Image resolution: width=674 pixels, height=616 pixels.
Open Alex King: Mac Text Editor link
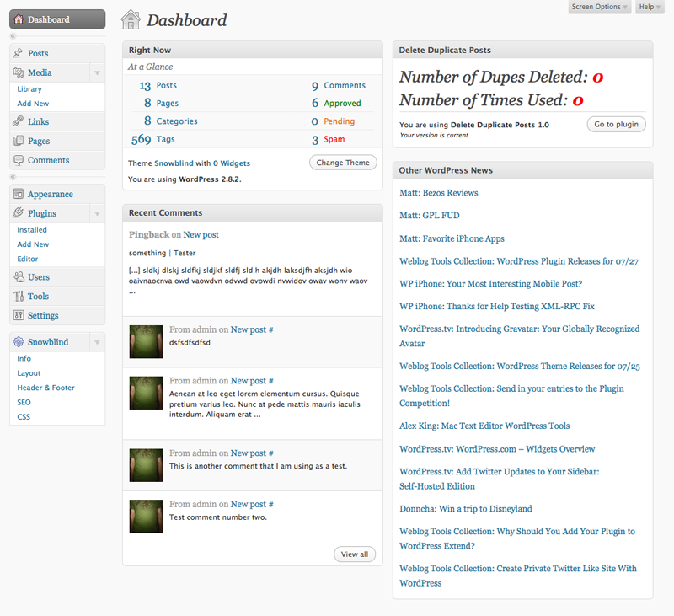pyautogui.click(x=484, y=426)
